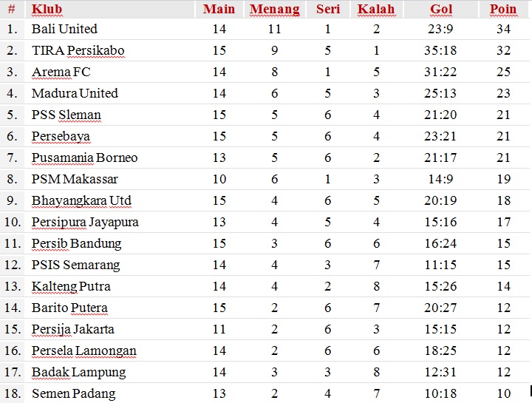
Task: Select the Seri column header
Action: coord(328,10)
